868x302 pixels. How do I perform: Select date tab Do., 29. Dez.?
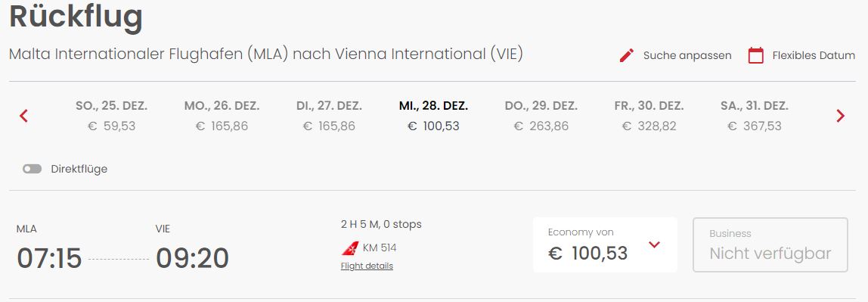pyautogui.click(x=541, y=116)
